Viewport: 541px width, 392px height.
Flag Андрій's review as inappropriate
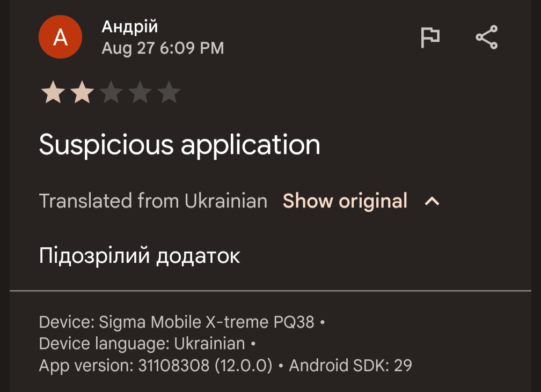(430, 38)
